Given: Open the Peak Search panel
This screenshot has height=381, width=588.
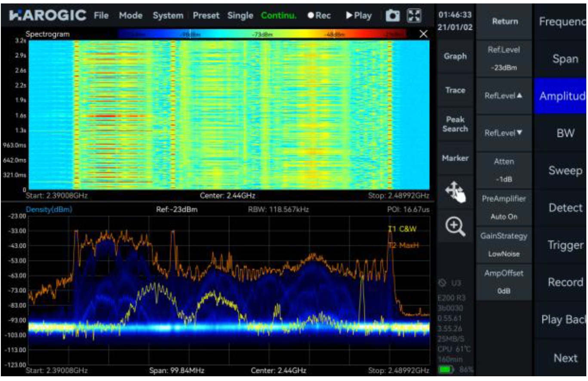Looking at the screenshot, I should click(455, 124).
